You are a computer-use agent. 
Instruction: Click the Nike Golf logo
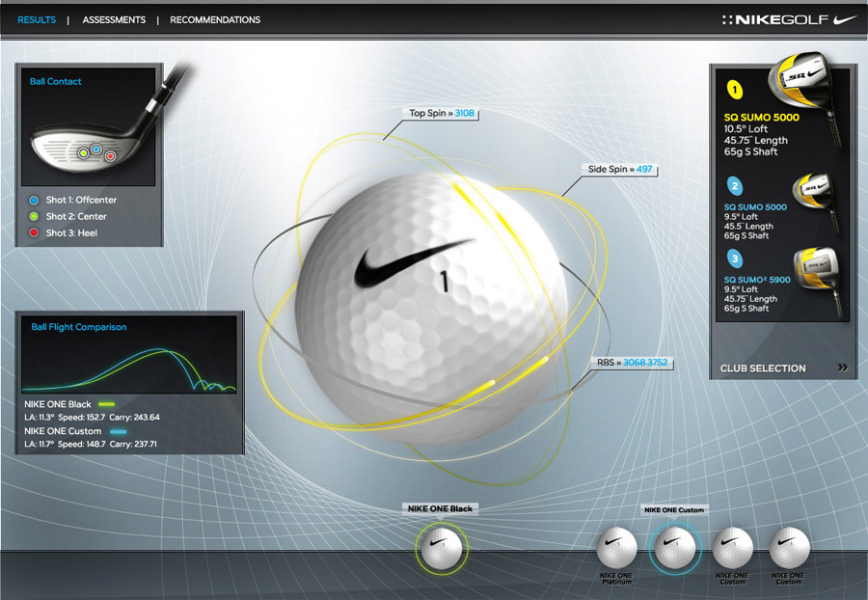(x=789, y=20)
